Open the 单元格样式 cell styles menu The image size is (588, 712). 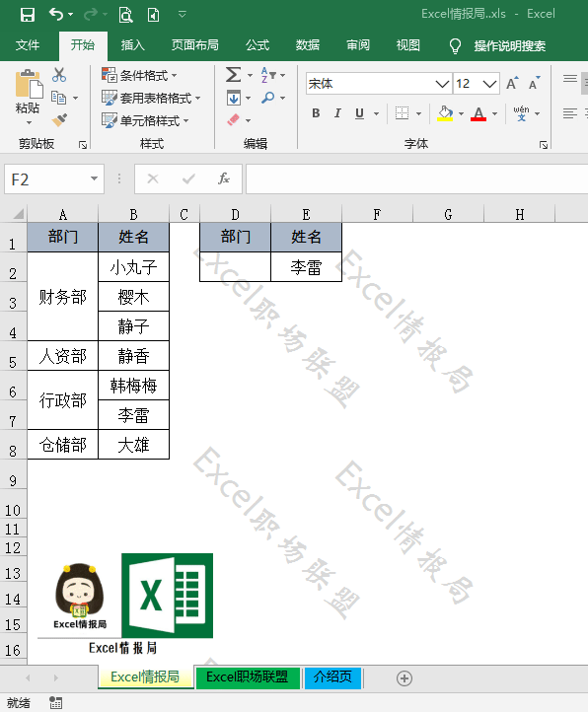145,120
